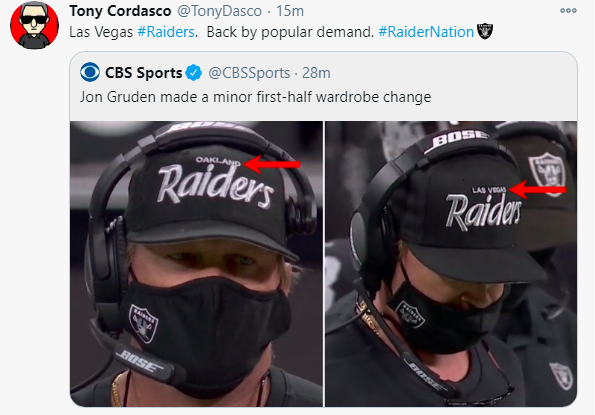Open the quoted tweet text about Jon Gruden
The image size is (595, 415).
pos(255,97)
